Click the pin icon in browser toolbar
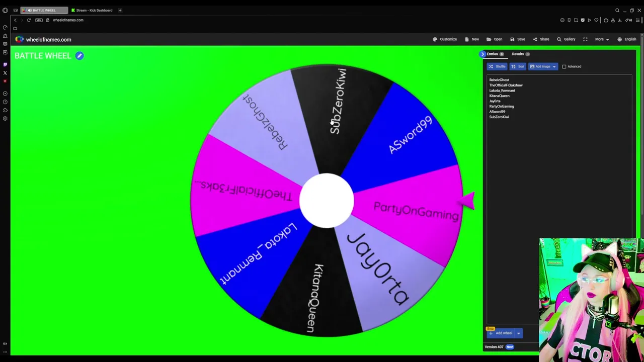Image resolution: width=644 pixels, height=362 pixels. [x=569, y=20]
